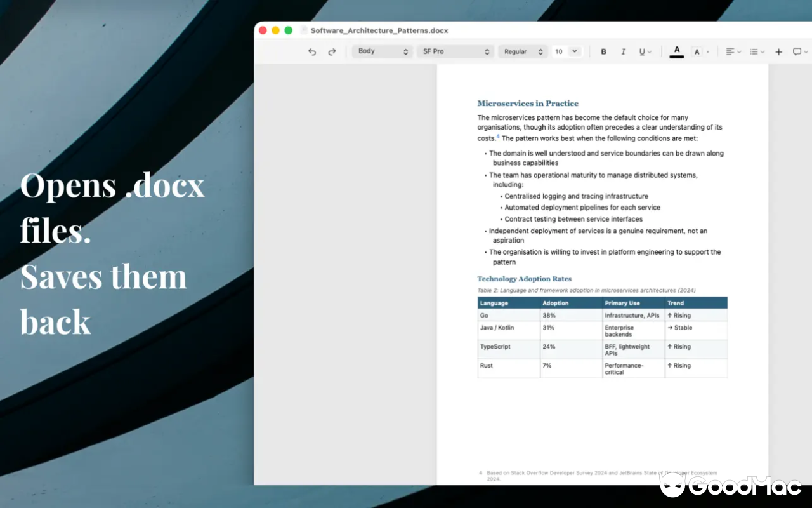Select the Language table header cell

pyautogui.click(x=509, y=303)
